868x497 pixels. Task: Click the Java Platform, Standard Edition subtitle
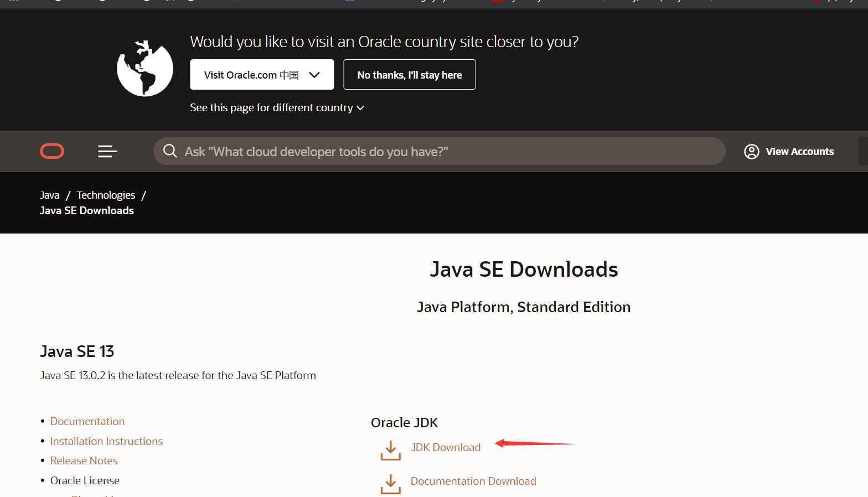(524, 307)
